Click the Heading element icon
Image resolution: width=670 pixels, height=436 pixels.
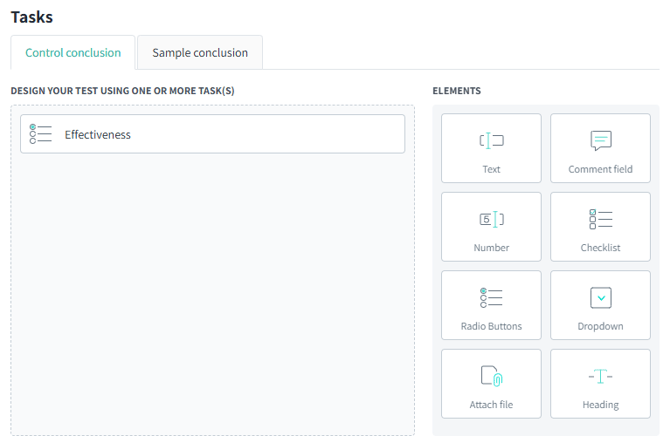(600, 376)
